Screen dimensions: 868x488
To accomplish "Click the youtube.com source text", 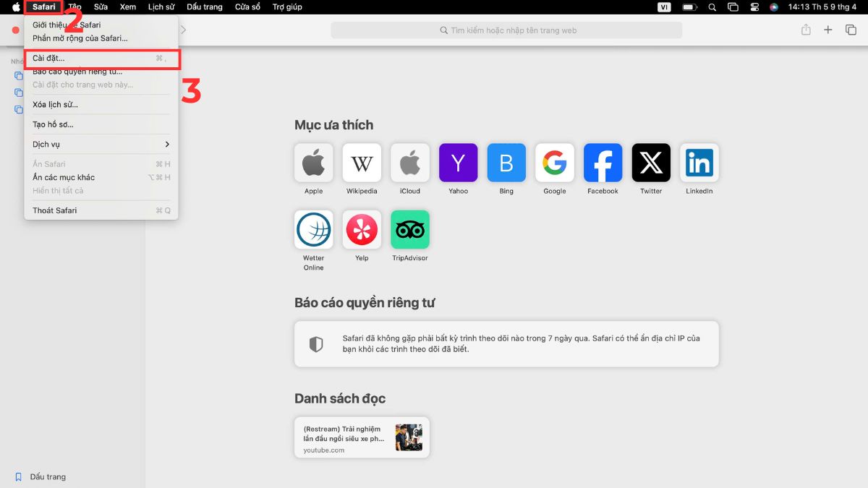I will [x=324, y=450].
